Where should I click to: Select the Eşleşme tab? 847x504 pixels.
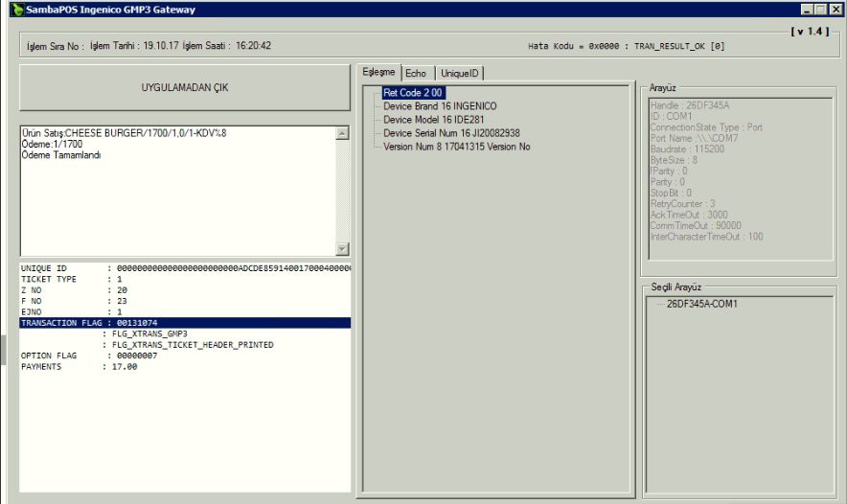pyautogui.click(x=378, y=72)
